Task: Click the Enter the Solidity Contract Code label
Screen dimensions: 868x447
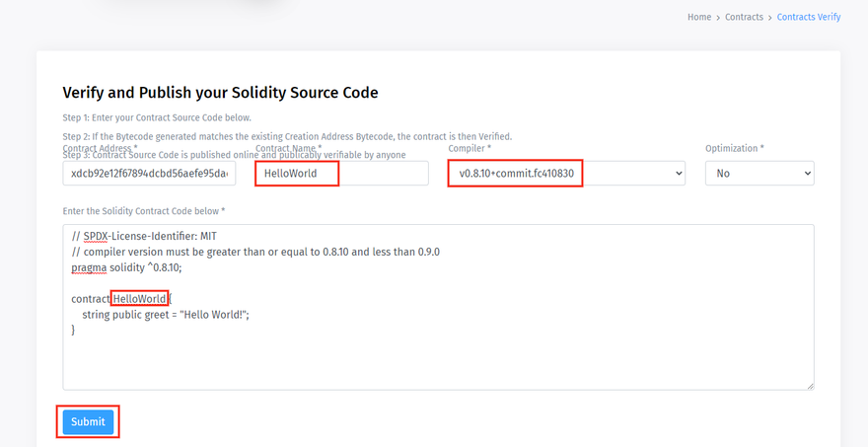Action: (x=143, y=211)
